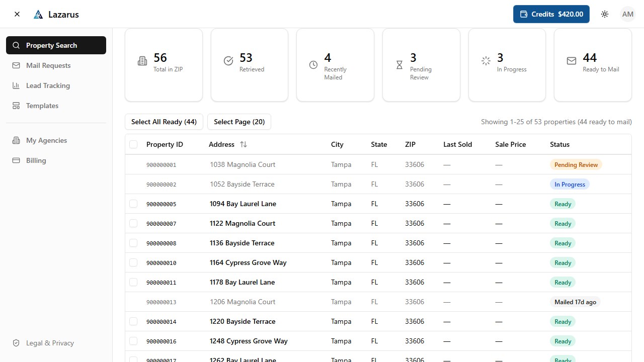Check the box for 1178 Bay Laurel Lane
This screenshot has width=644, height=362.
[133, 282]
